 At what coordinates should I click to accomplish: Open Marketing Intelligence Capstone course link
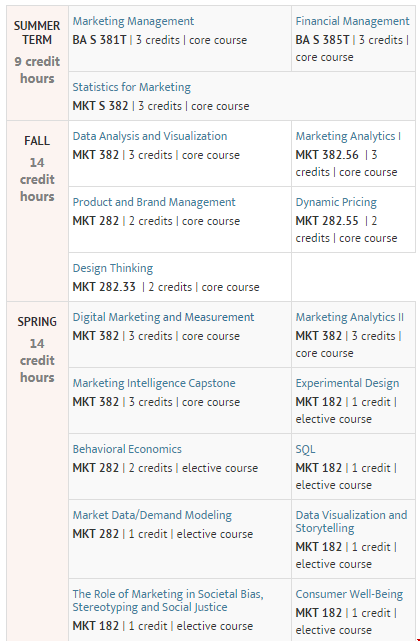tap(154, 383)
